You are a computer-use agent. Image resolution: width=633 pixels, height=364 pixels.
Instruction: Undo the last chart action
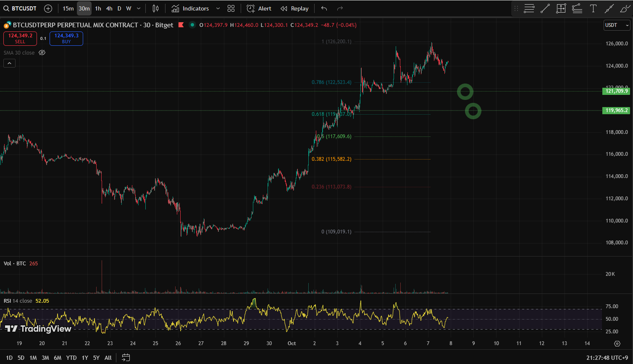pos(324,8)
